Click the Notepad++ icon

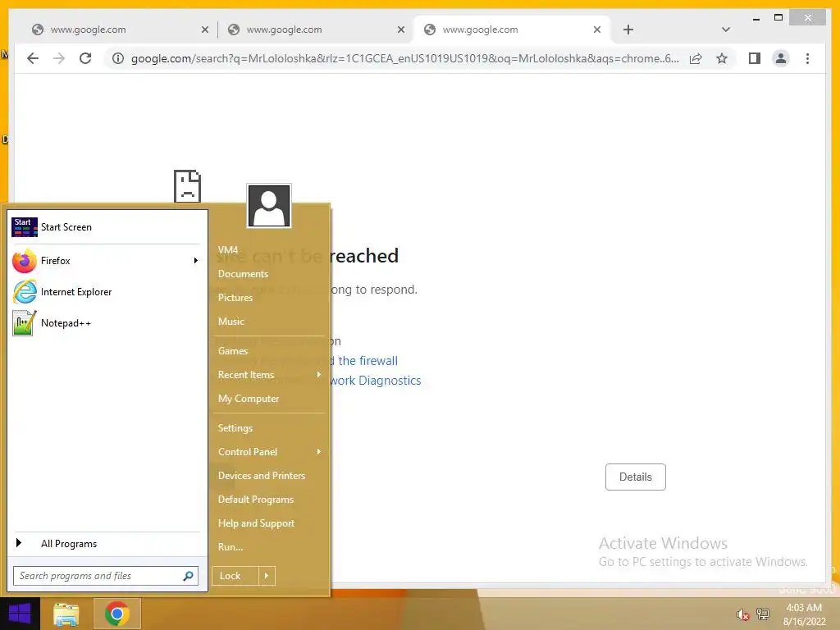click(24, 323)
